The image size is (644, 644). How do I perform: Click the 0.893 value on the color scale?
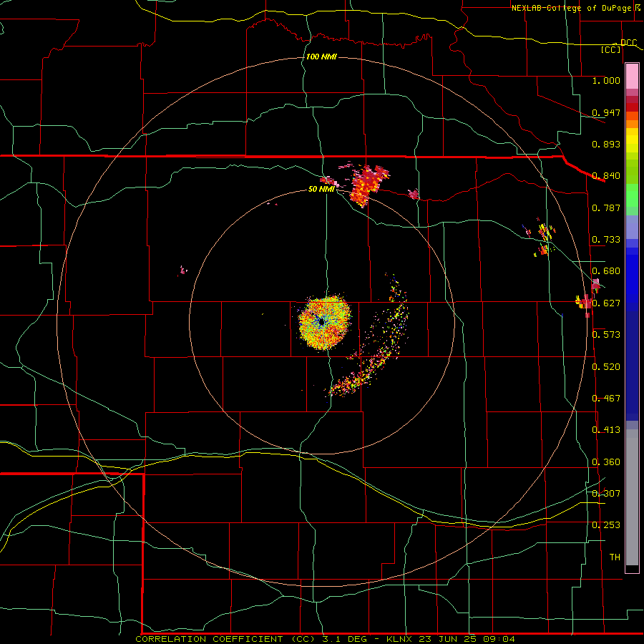coord(606,144)
